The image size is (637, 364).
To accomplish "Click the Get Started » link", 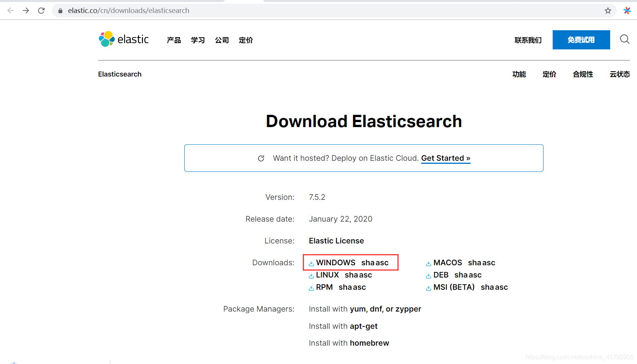I will [446, 158].
